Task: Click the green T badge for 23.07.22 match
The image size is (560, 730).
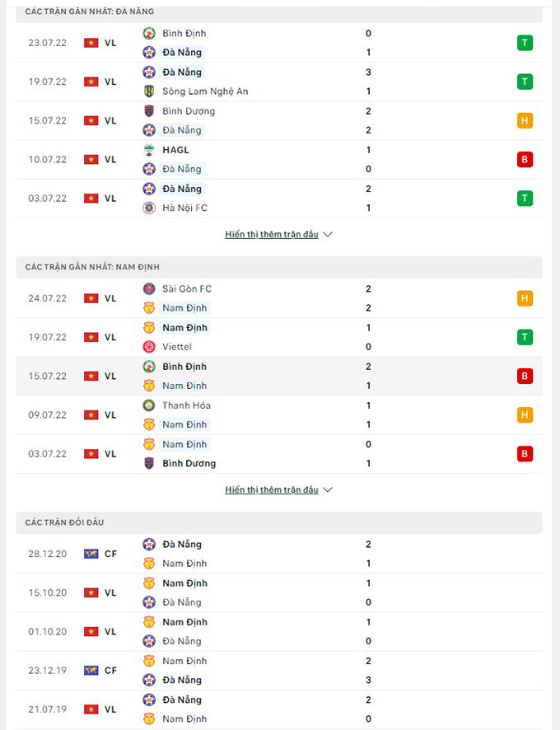Action: click(x=525, y=43)
